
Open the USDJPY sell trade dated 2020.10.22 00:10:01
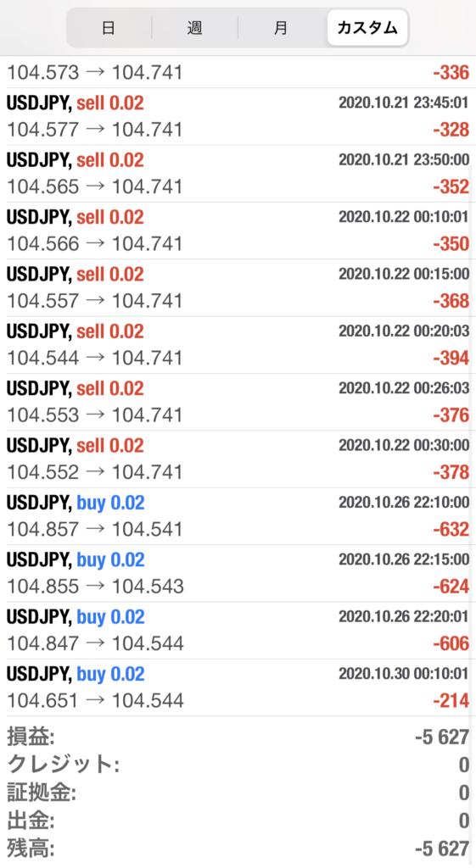click(238, 231)
